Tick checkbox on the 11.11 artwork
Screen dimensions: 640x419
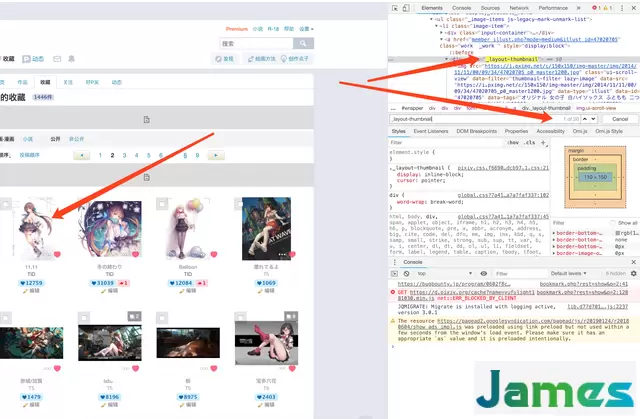5,204
